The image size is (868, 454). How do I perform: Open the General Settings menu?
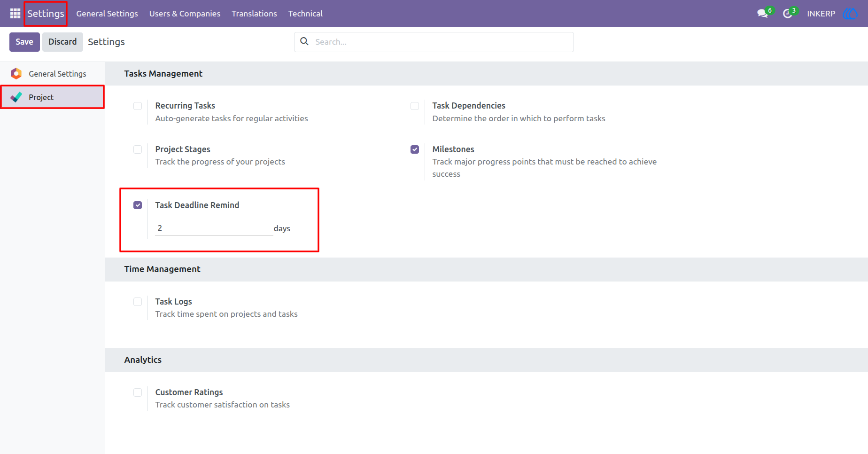point(107,14)
